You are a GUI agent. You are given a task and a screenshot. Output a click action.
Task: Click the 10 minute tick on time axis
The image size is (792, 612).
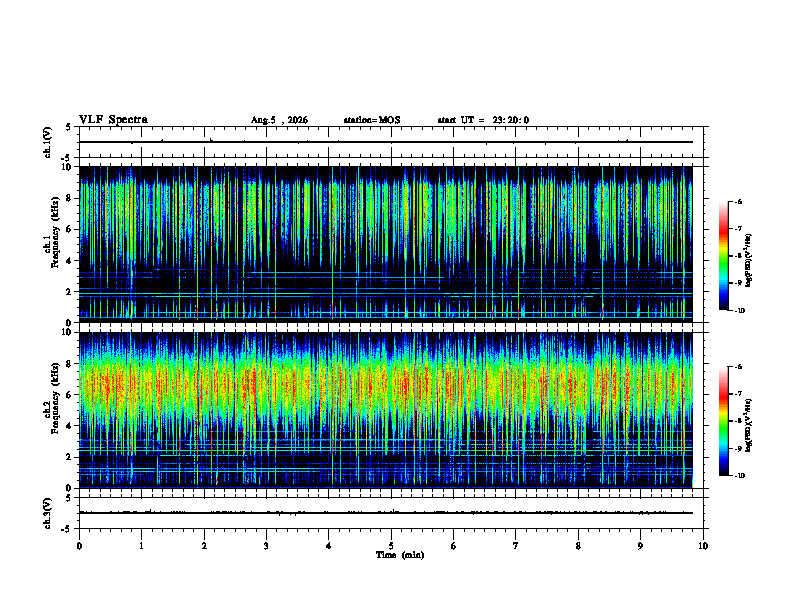[x=703, y=546]
